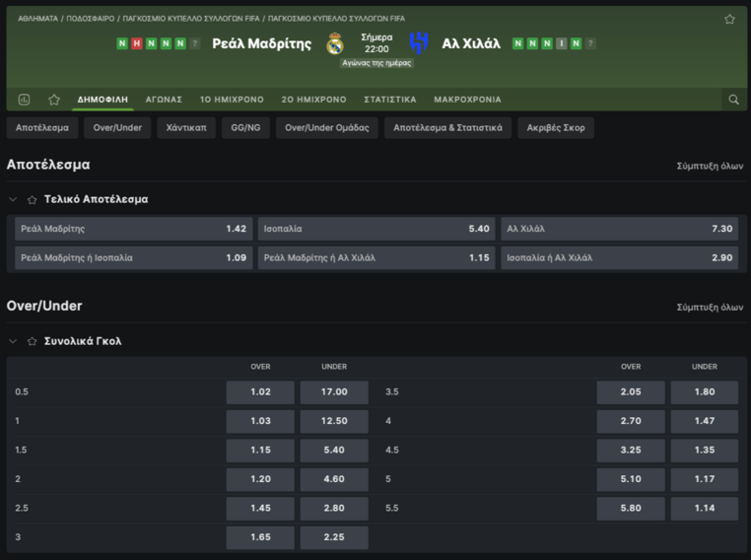Select Under 1 goals odds 12.50
751x560 pixels.
pyautogui.click(x=334, y=421)
